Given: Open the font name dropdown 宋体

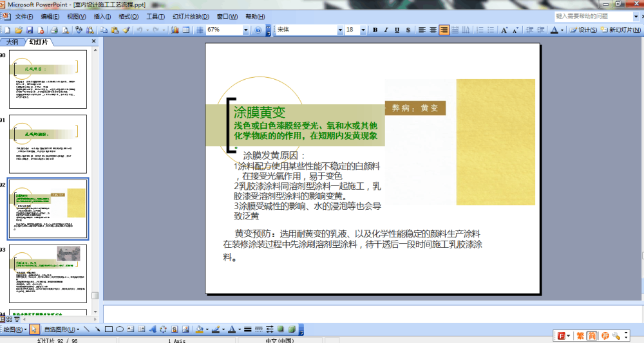Looking at the screenshot, I should (340, 30).
